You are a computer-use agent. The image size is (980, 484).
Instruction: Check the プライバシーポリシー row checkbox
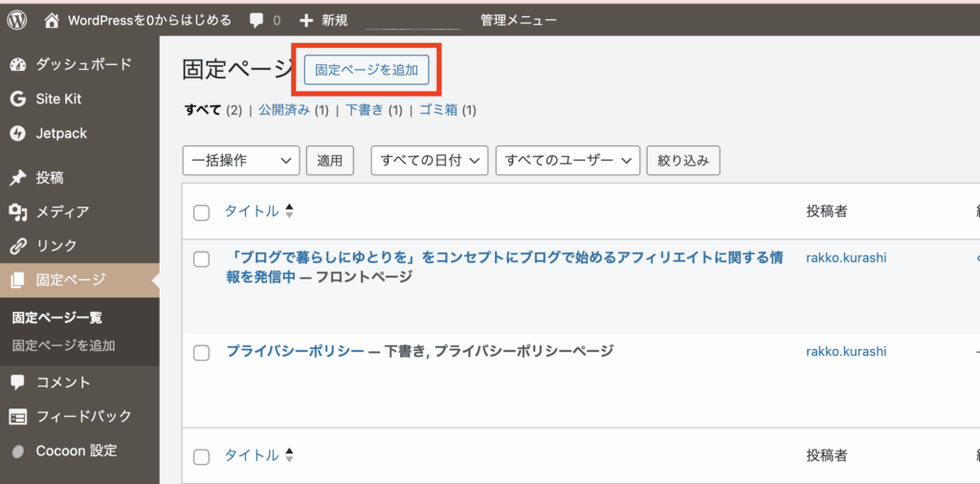click(x=201, y=353)
